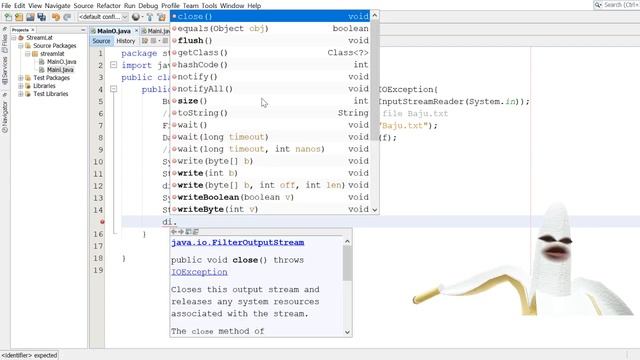Click the Open Project toolbar icon

pos(30,17)
